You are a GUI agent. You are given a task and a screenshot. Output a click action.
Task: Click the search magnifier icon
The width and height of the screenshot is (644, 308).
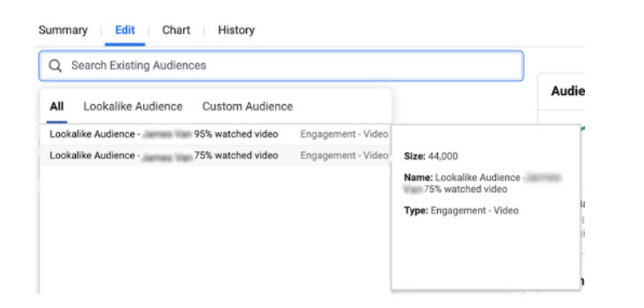[x=55, y=66]
